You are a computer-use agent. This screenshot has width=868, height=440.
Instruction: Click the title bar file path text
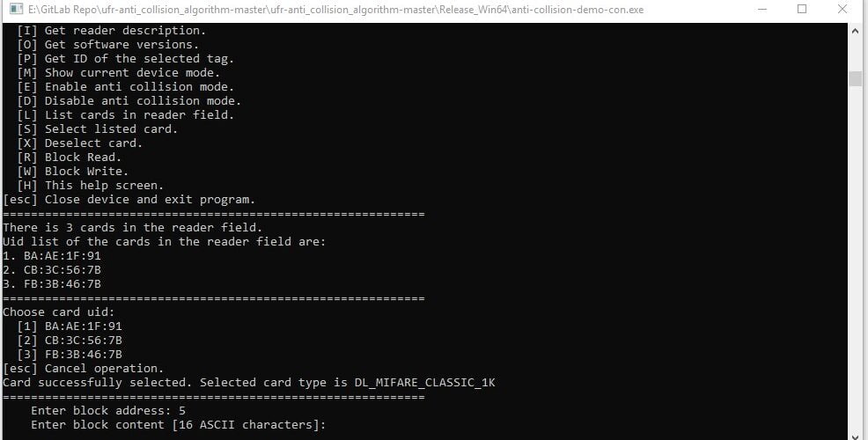coord(336,10)
